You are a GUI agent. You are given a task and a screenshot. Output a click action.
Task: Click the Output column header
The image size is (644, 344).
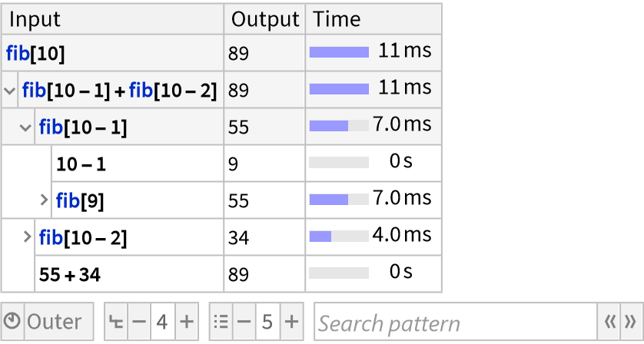click(x=264, y=19)
